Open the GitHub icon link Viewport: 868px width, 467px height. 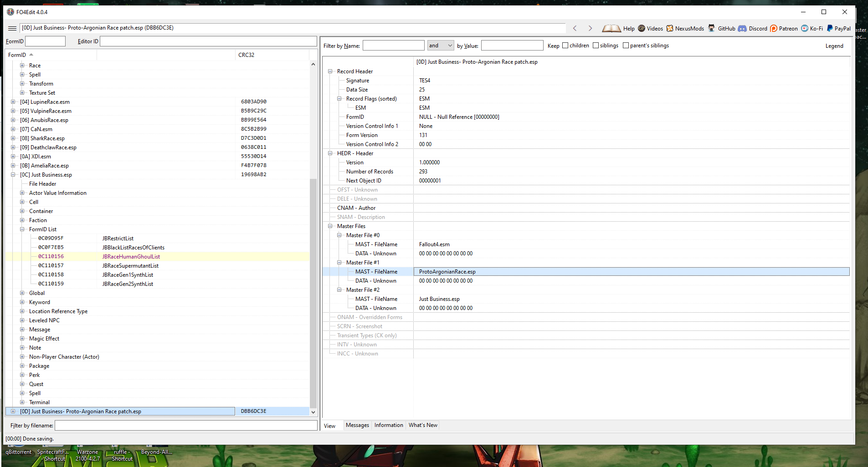coord(711,28)
